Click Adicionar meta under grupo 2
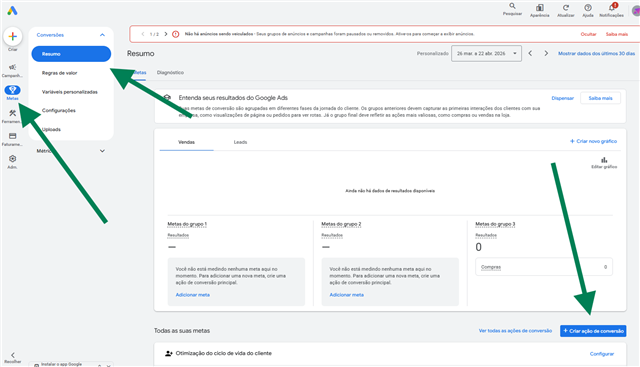 pos(347,295)
